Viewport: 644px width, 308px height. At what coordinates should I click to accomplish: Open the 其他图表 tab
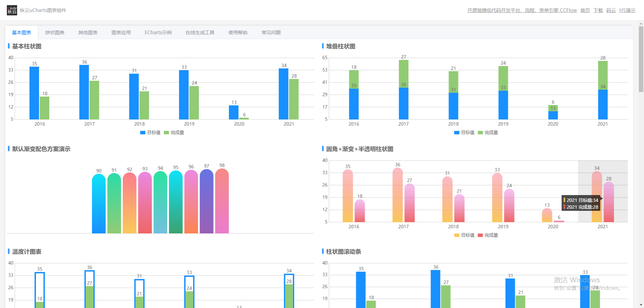tap(88, 32)
